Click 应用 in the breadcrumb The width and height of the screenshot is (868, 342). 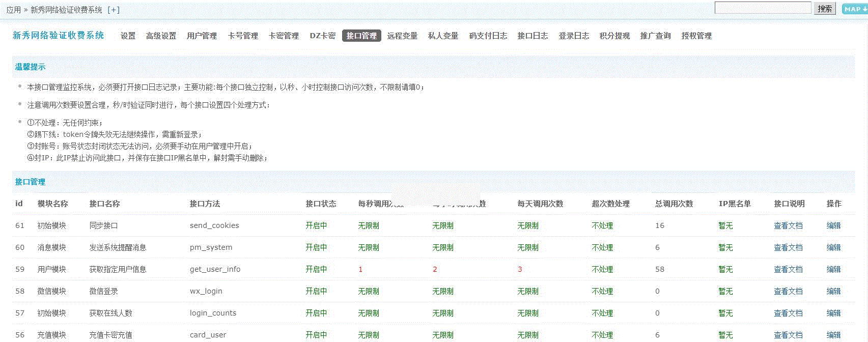(13, 10)
